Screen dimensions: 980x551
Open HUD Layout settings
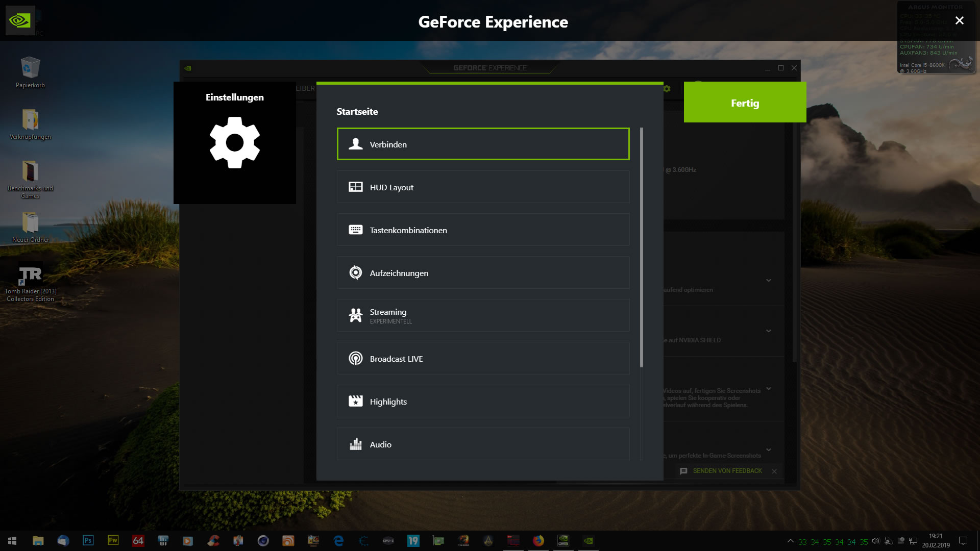click(483, 187)
